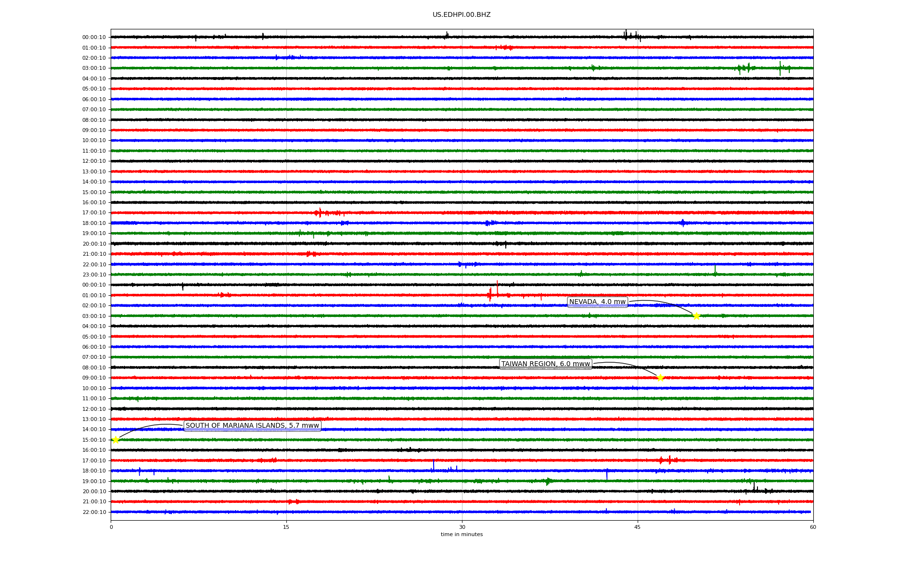Screen dimensions: 924x578
Task: Click the 09:00:10 label on the Taiwan star's row
Action: [x=94, y=378]
